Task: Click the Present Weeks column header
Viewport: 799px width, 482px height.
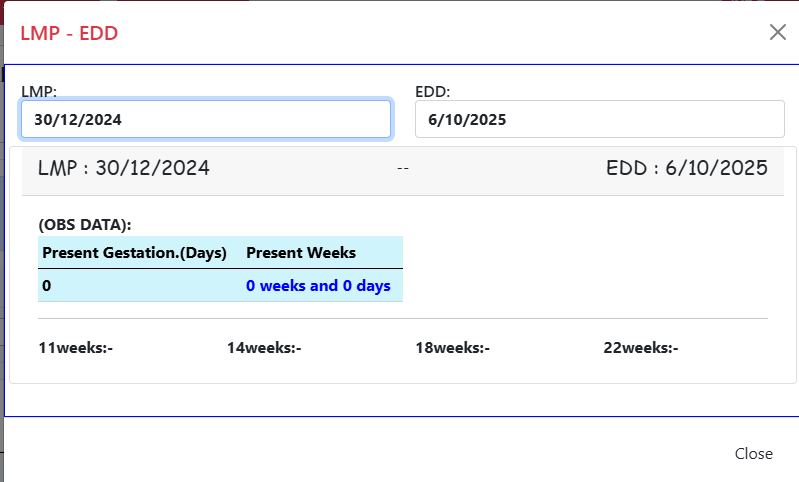Action: tap(301, 252)
